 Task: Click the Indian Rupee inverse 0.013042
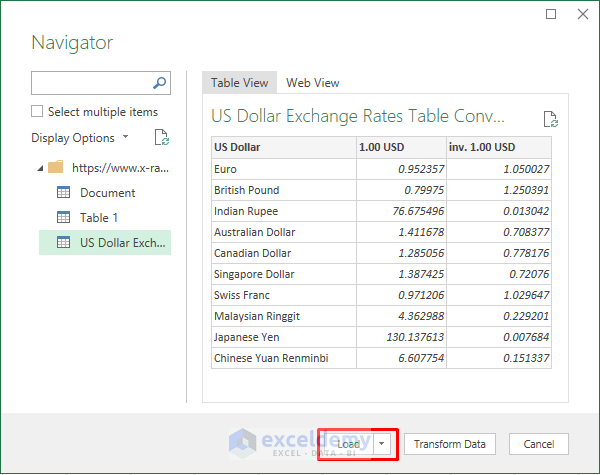pyautogui.click(x=526, y=211)
